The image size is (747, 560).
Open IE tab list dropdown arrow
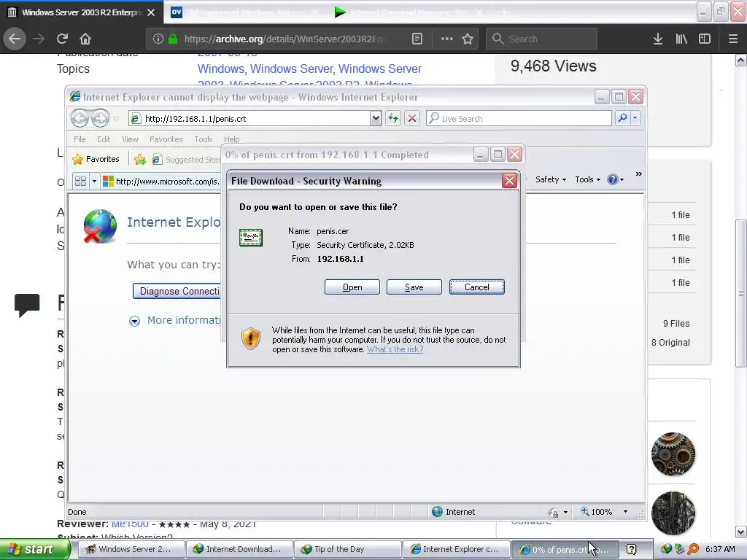94,182
